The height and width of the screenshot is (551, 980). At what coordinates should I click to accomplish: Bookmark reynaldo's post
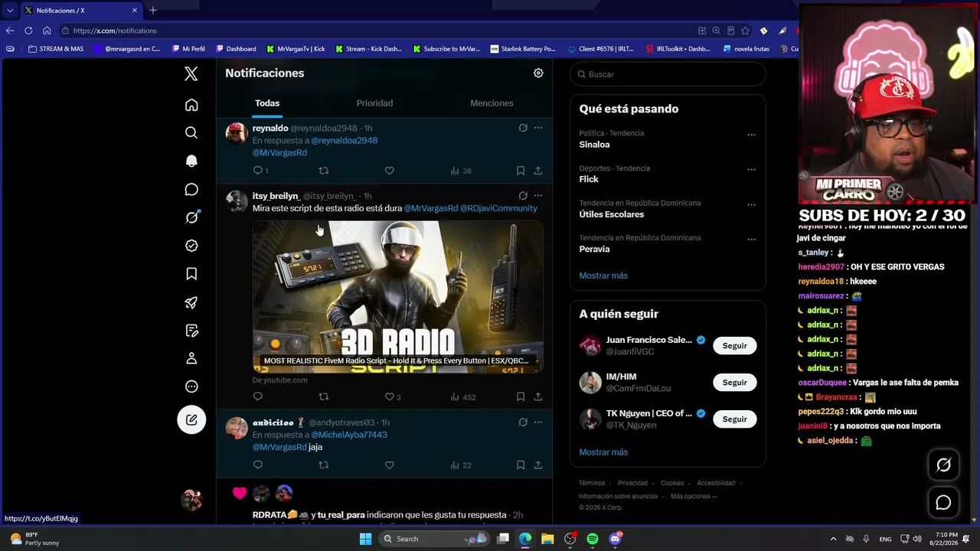[x=521, y=171]
